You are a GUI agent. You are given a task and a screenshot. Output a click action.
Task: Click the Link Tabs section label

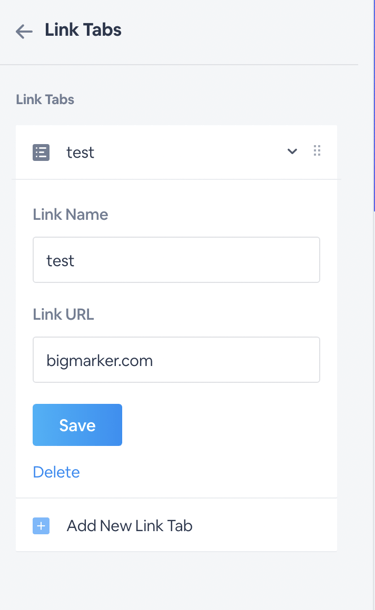45,100
